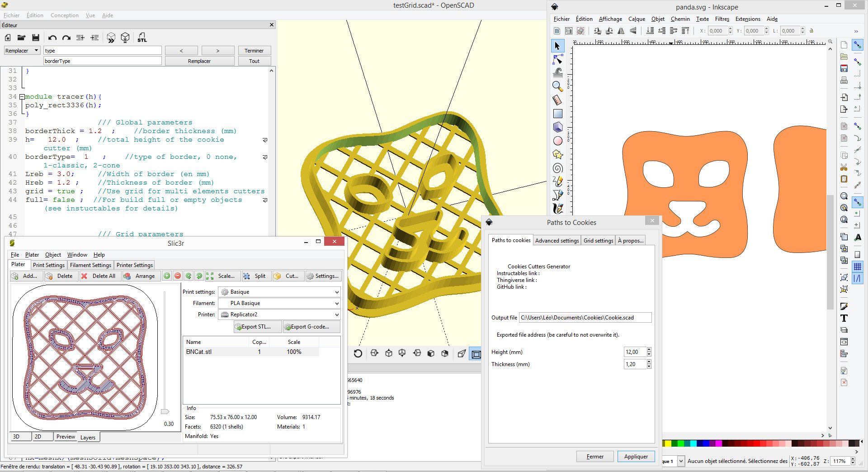Select the arrow selection tool in Inkscape

tap(557, 45)
